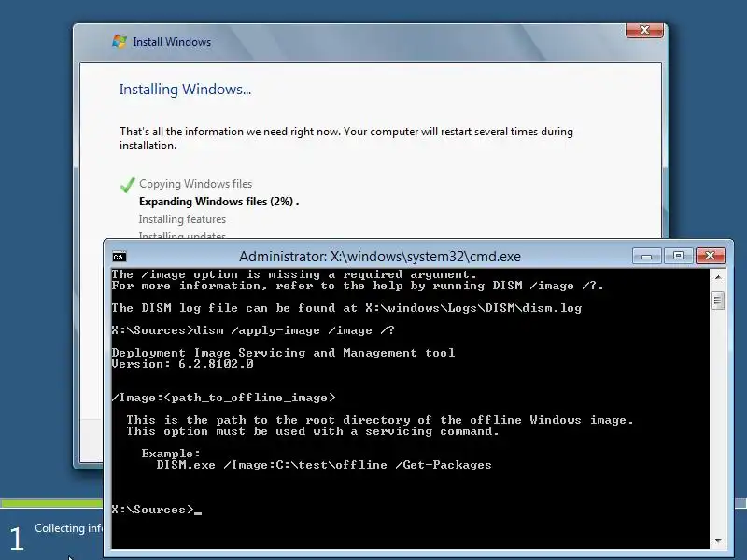Click the step number 1 at bottom left
Screen dimensions: 747x560
click(x=17, y=539)
